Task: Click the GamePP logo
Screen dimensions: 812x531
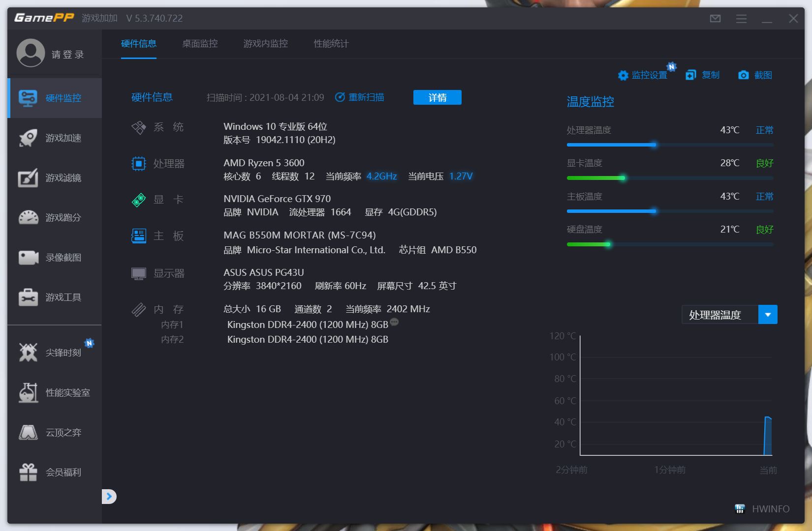Action: coord(44,18)
